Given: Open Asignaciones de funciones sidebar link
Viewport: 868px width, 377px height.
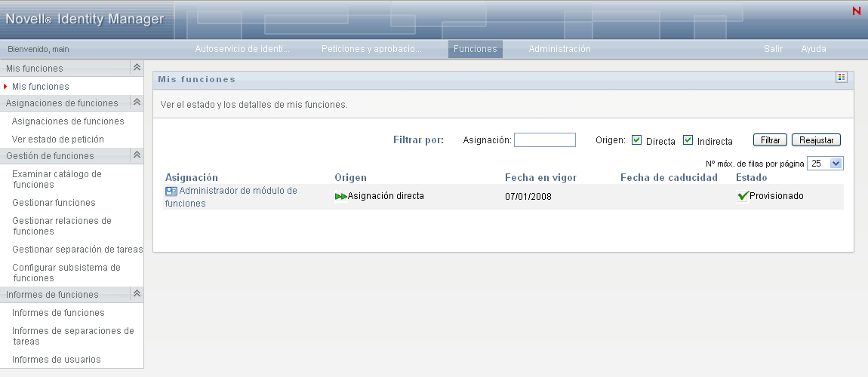Looking at the screenshot, I should 68,121.
